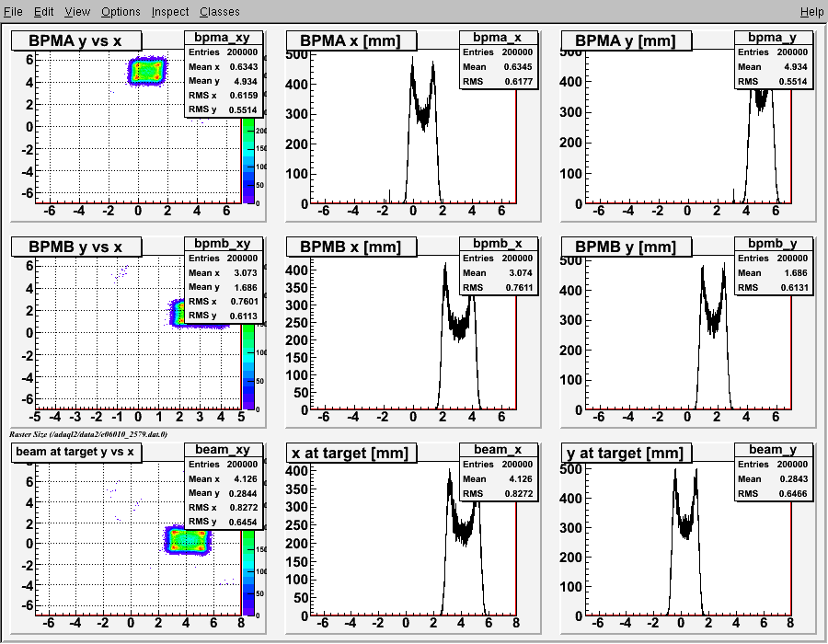Click the bpma_xy statistics box
The width and height of the screenshot is (828, 644).
coord(224,74)
